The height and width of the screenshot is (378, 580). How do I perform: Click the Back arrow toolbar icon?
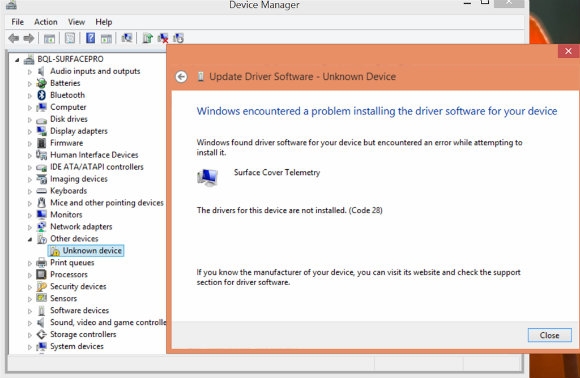[14, 38]
